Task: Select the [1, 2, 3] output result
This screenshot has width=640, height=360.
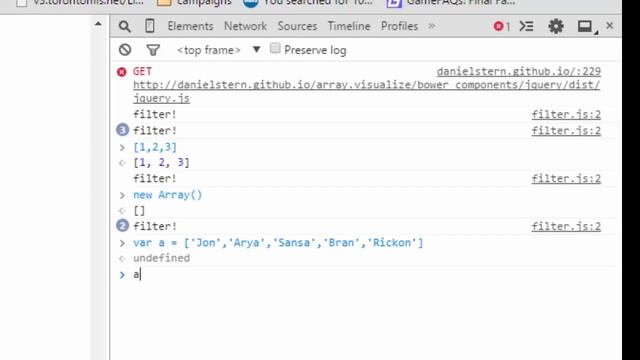Action: point(161,162)
